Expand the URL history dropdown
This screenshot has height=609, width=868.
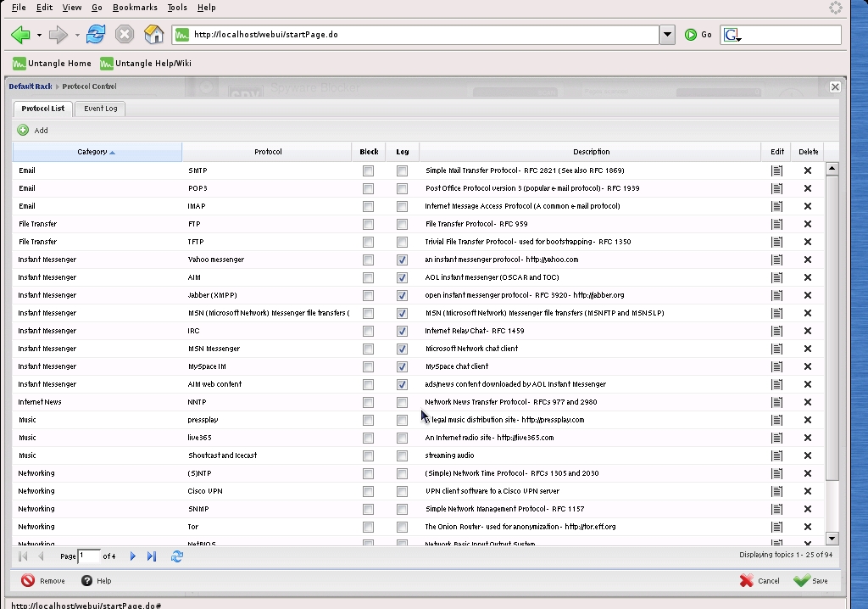668,35
